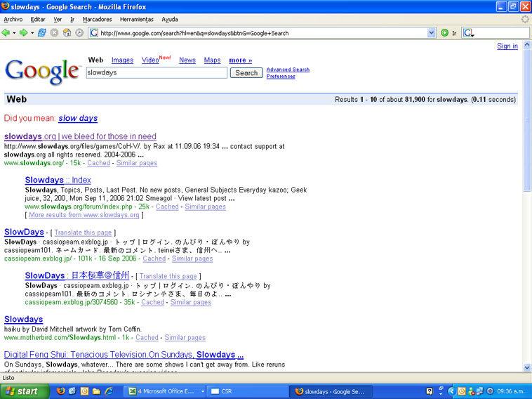Open the Ayuda menu

170,20
